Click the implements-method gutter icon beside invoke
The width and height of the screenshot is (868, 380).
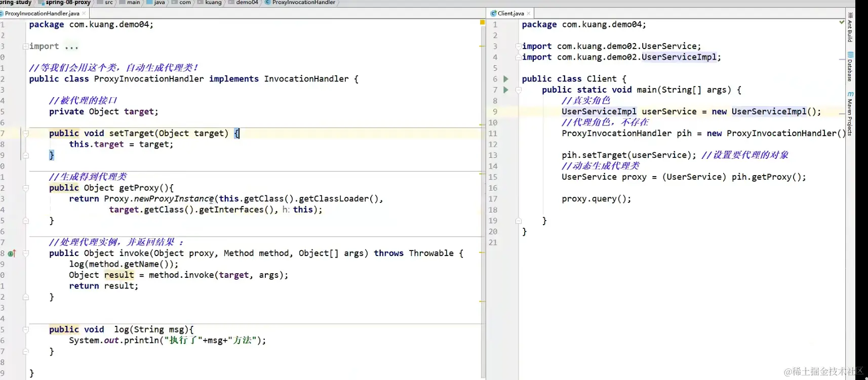coord(12,254)
